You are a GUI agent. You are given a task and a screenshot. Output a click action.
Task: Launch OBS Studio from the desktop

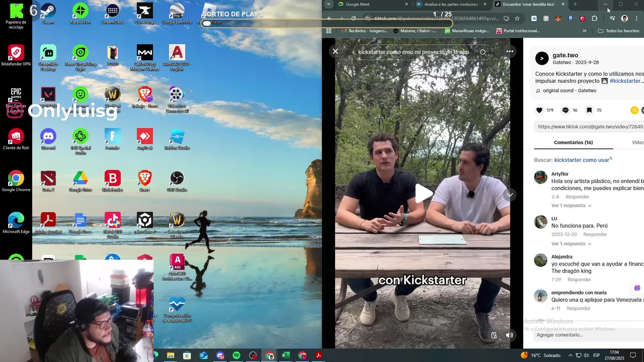pos(177,181)
